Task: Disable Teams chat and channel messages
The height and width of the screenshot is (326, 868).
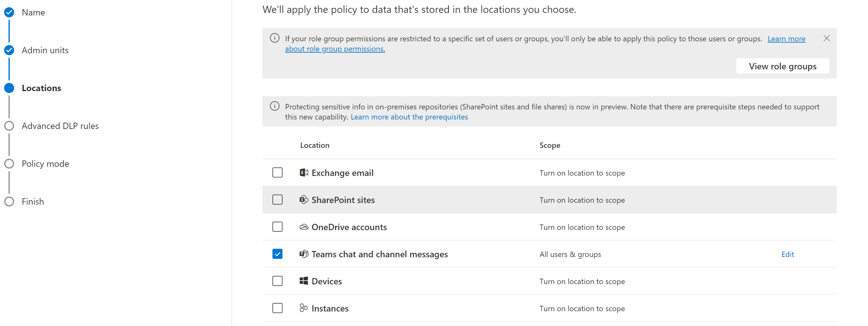Action: (x=277, y=254)
